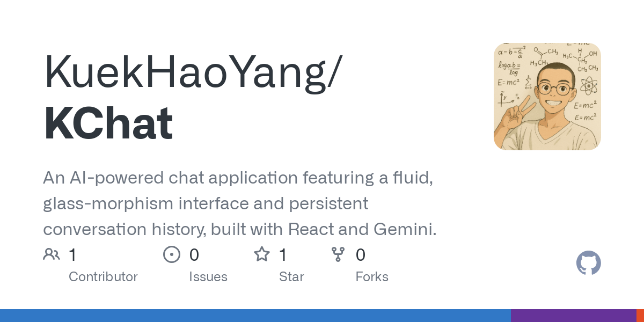This screenshot has width=644, height=322.
Task: Click the contributor count number 1
Action: point(72,255)
